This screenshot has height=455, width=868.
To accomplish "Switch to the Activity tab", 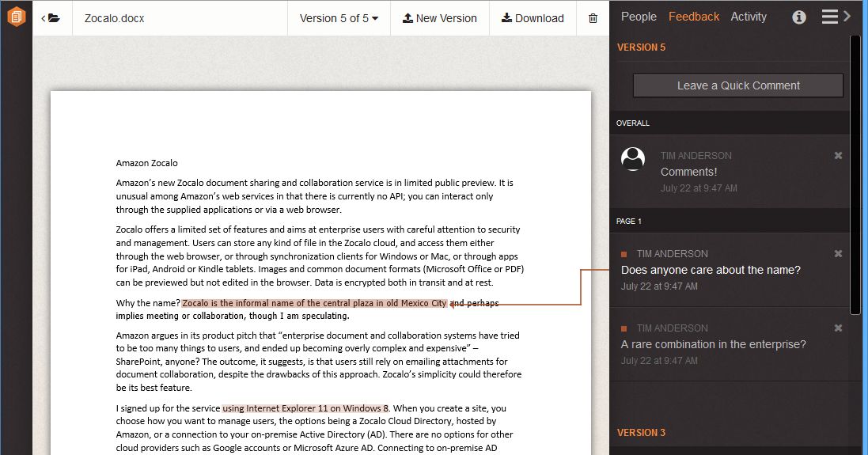I will tap(749, 17).
